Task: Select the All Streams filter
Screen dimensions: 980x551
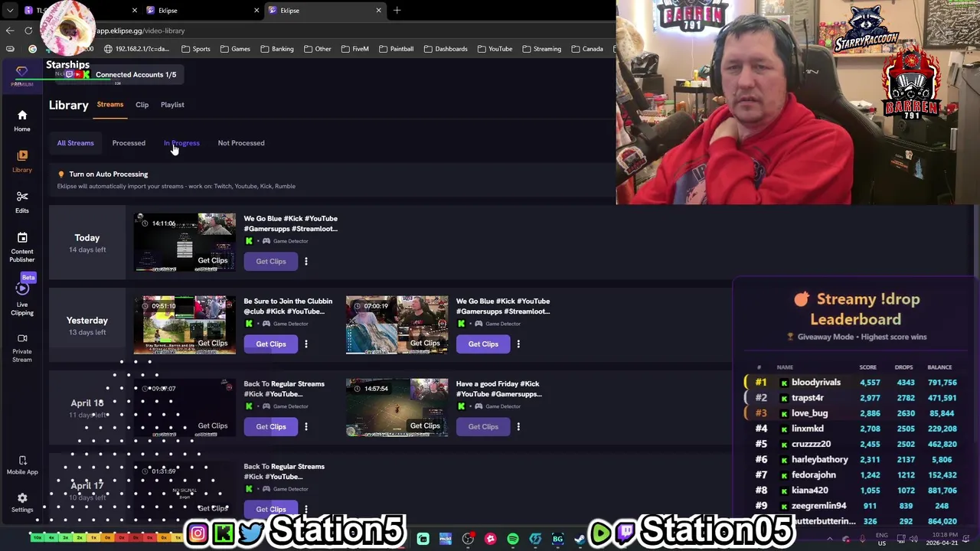Action: [x=75, y=143]
